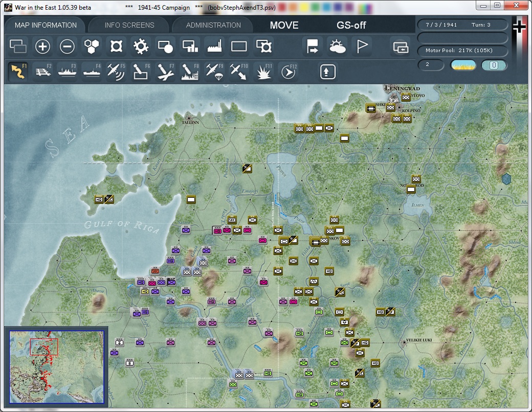532x412 pixels.
Task: Click the teal 0 counter button
Action: (x=494, y=65)
